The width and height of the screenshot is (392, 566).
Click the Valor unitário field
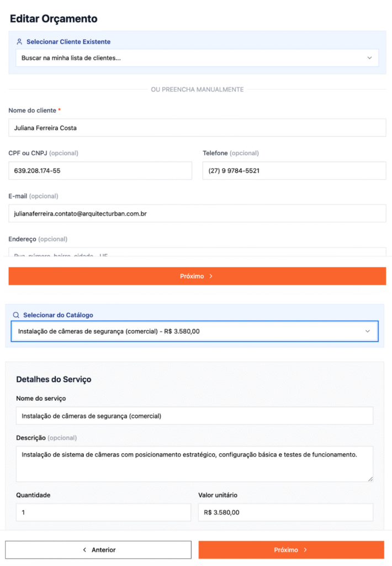(x=285, y=512)
